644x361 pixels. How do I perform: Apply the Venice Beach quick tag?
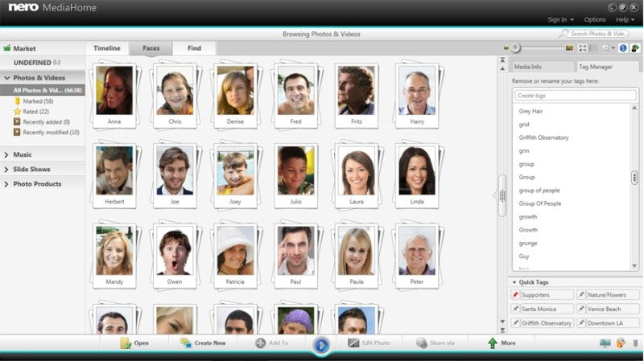[x=613, y=309]
